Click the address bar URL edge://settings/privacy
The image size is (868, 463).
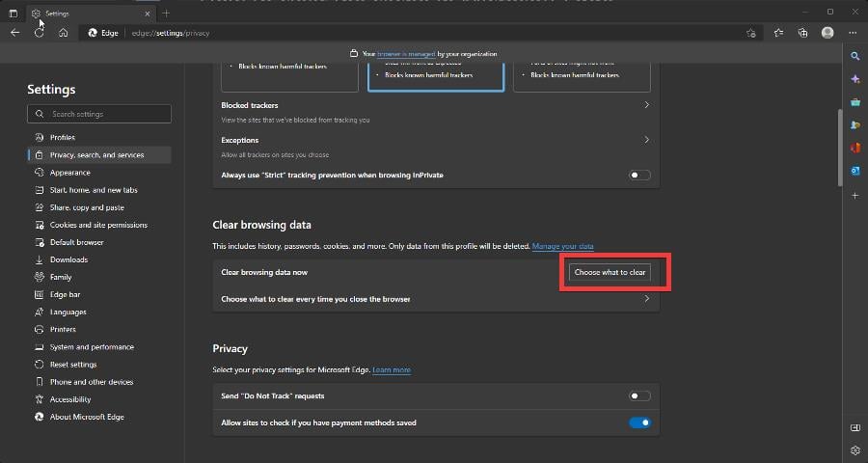coord(171,33)
